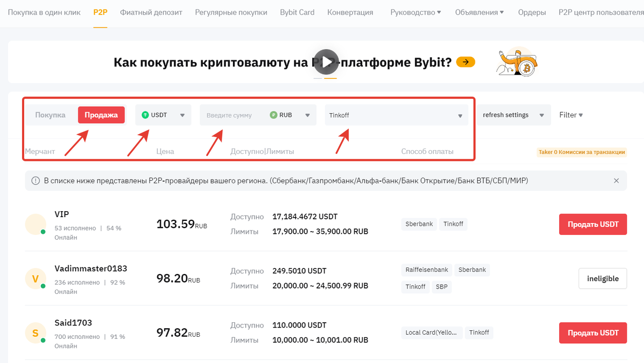Open Vadimmaster0183's merchant name link
The width and height of the screenshot is (644, 363).
90,268
